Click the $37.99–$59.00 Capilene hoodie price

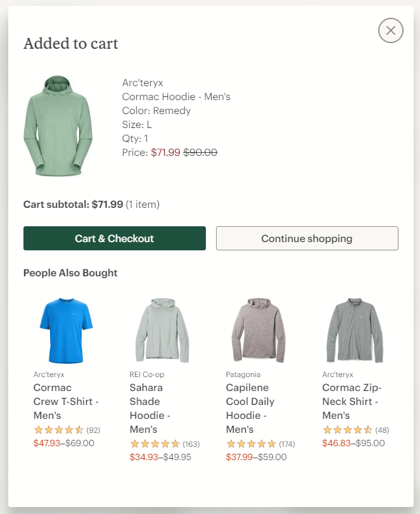pos(256,457)
